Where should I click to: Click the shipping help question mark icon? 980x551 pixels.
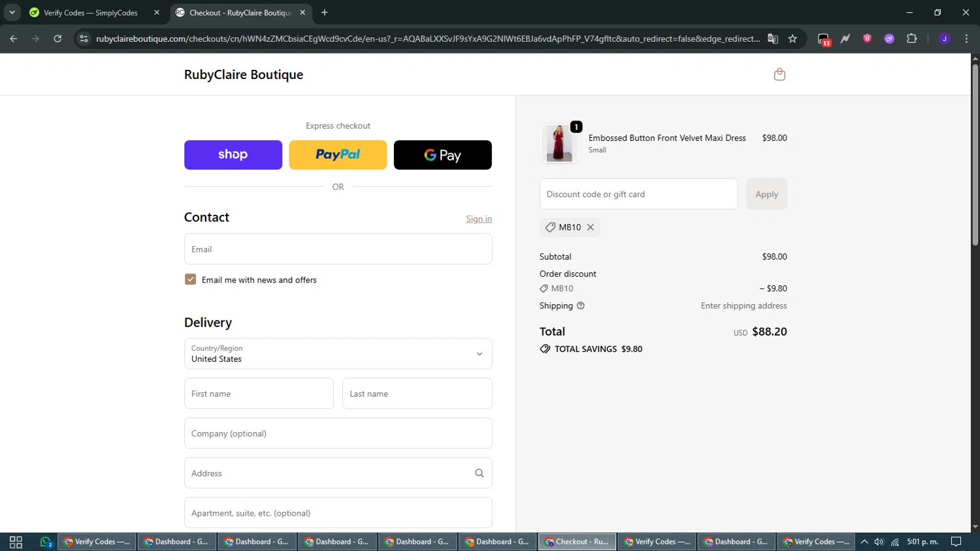coord(581,306)
